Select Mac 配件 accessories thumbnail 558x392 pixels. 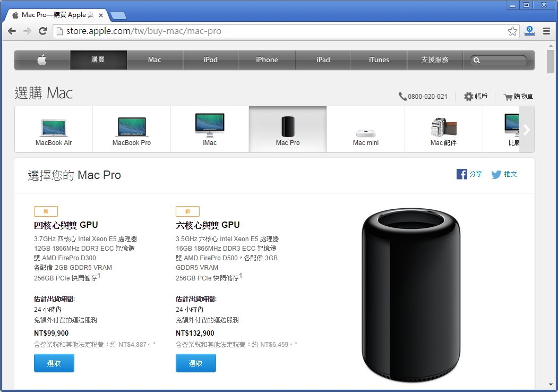tap(443, 130)
